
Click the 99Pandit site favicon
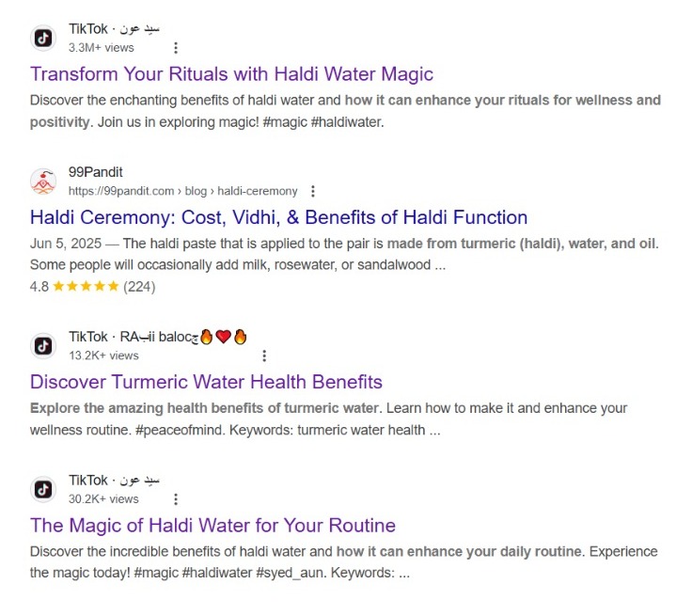click(43, 181)
